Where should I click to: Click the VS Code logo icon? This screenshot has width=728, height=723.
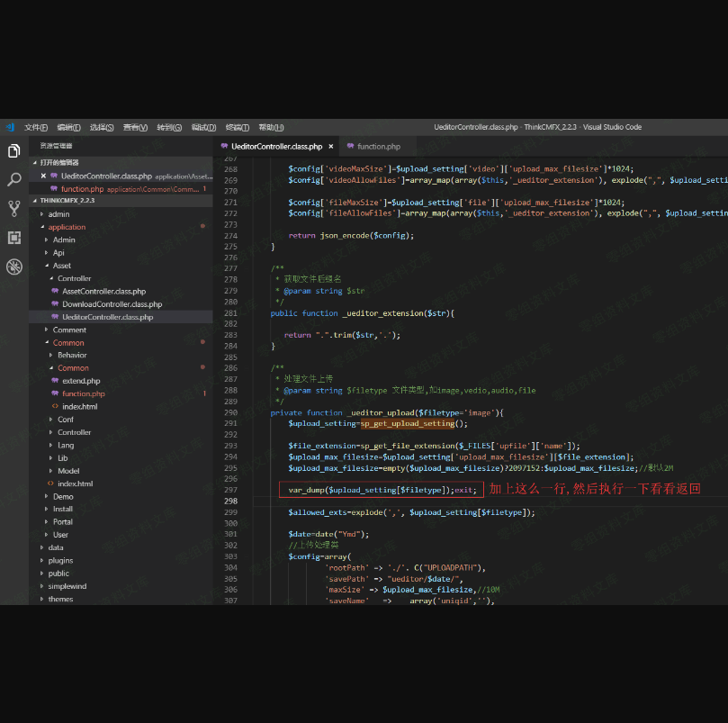coord(9,127)
